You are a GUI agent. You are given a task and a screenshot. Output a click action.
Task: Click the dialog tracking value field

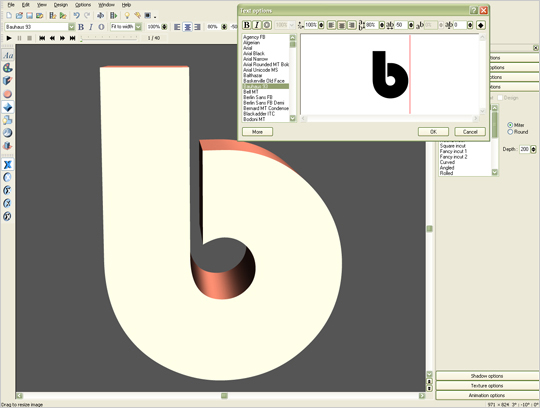tap(401, 25)
